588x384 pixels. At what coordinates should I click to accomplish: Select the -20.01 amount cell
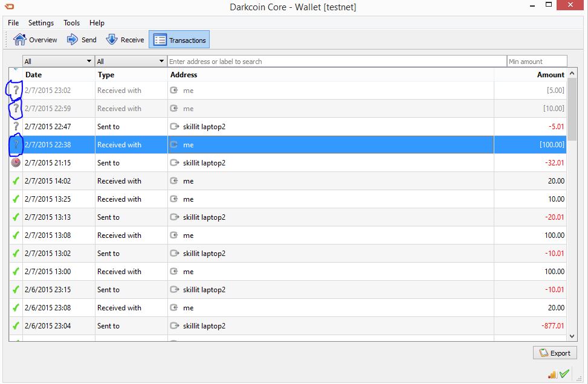click(530, 217)
